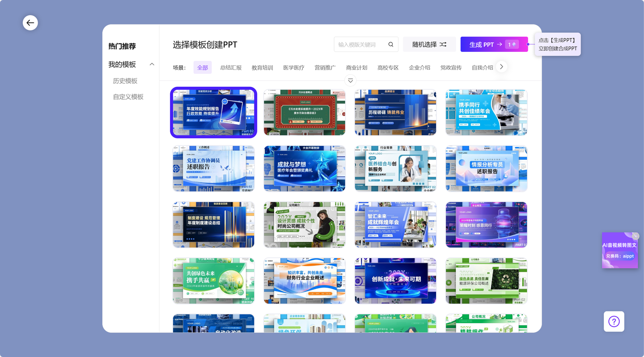Expand more scene categories with the right chevron
Image resolution: width=644 pixels, height=357 pixels.
tap(501, 66)
